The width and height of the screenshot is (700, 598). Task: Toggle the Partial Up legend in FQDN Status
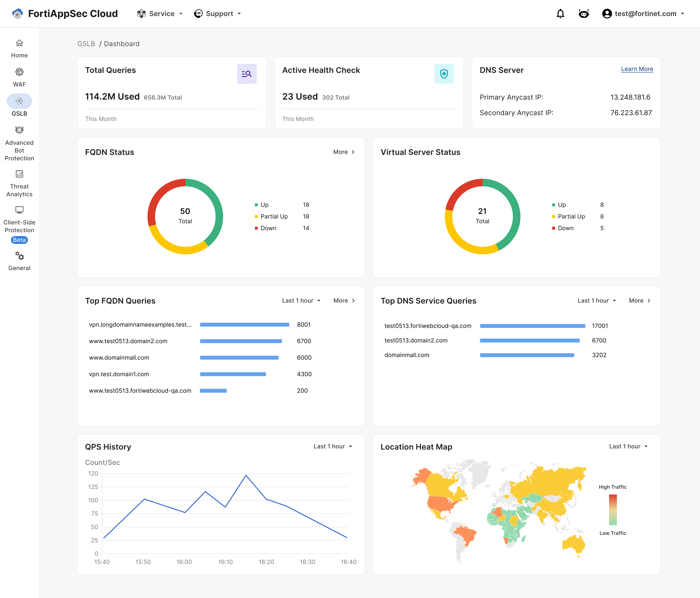click(x=274, y=216)
